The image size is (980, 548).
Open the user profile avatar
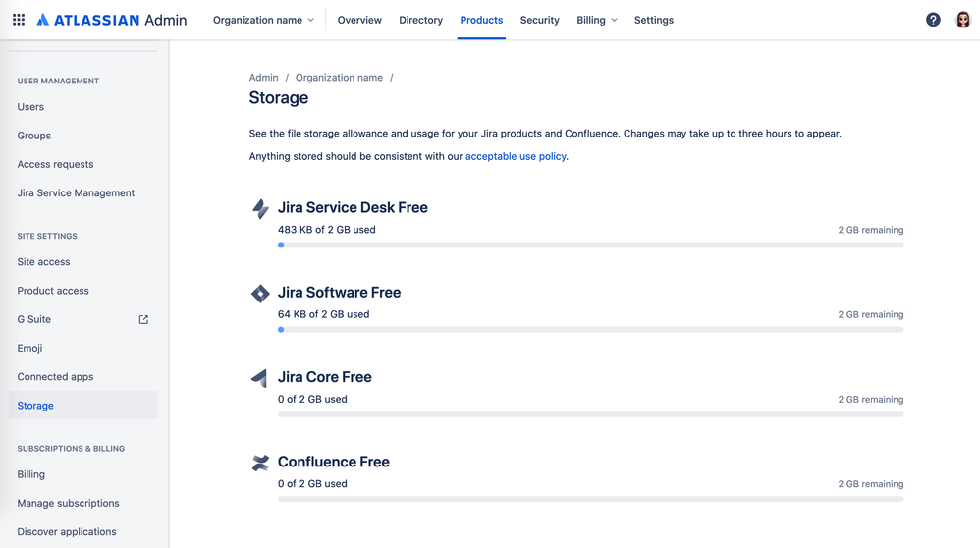pyautogui.click(x=963, y=20)
